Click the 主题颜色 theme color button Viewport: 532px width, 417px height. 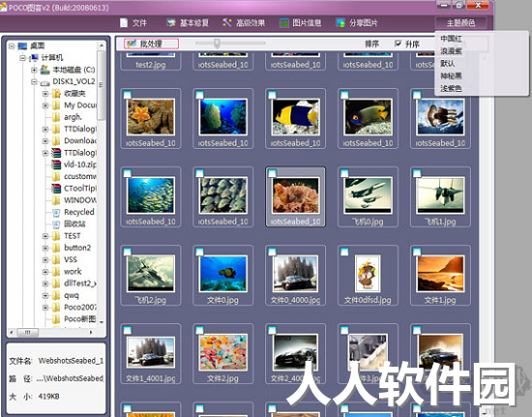pos(460,22)
